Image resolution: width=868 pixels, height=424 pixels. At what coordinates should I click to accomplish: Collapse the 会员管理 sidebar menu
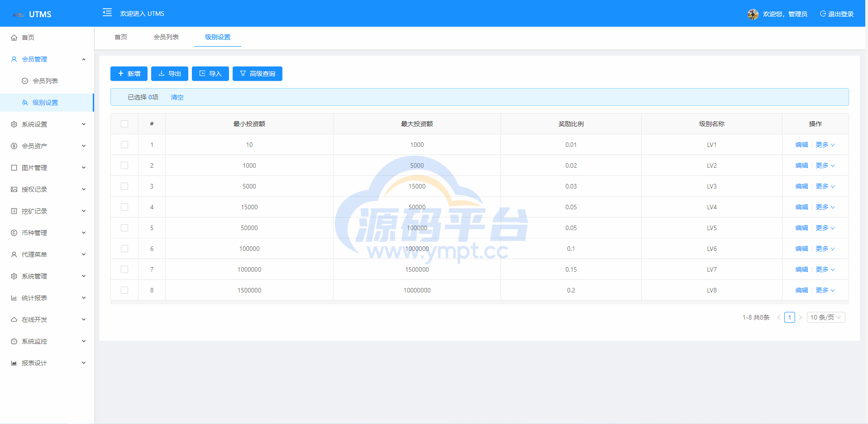[x=84, y=59]
